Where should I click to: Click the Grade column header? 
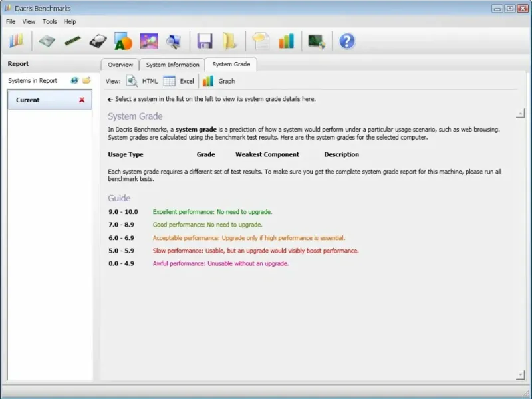(x=206, y=154)
